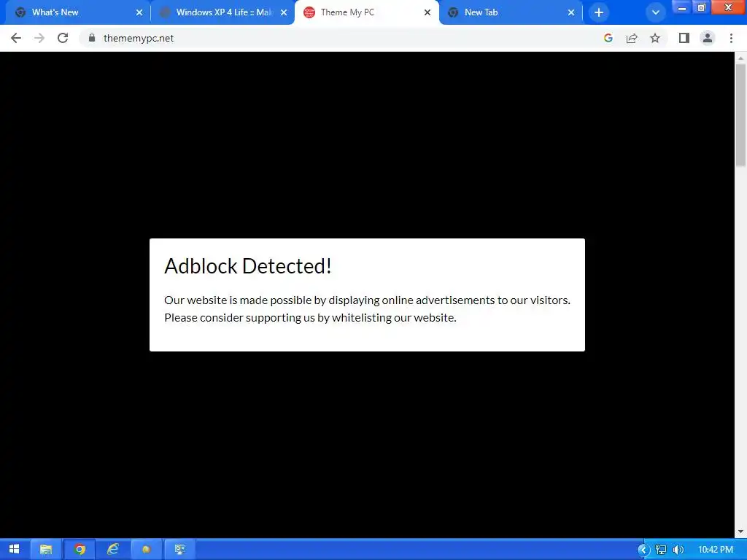
Task: Open the Chrome profile avatar menu
Action: pos(708,38)
